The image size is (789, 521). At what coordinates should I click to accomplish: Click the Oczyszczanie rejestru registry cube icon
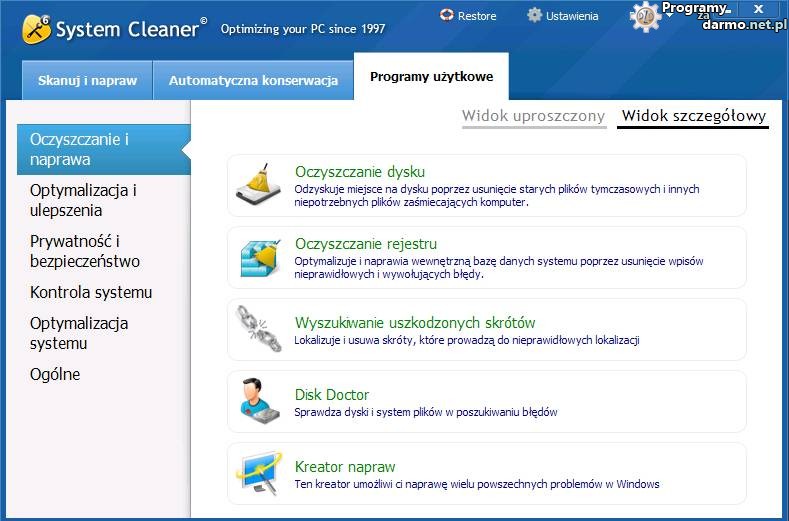click(259, 257)
